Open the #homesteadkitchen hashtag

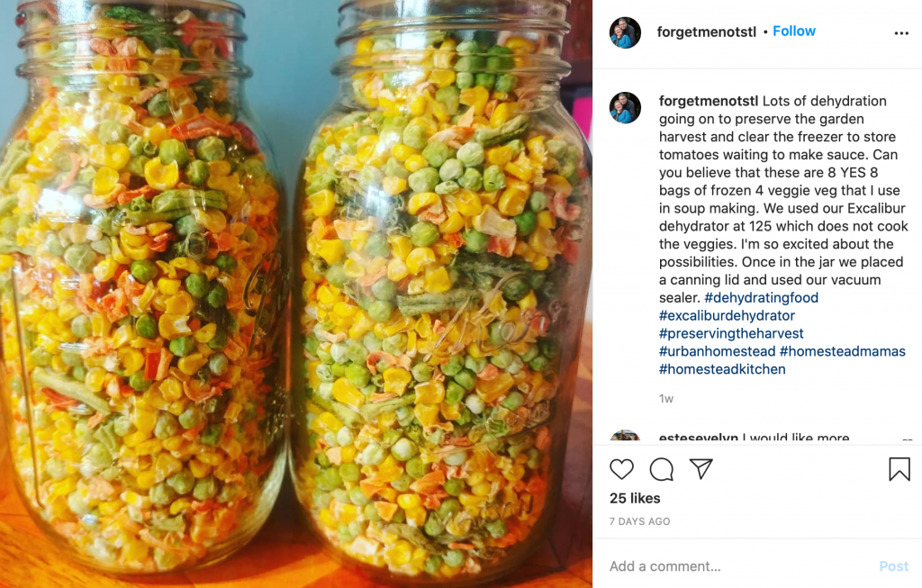click(722, 369)
